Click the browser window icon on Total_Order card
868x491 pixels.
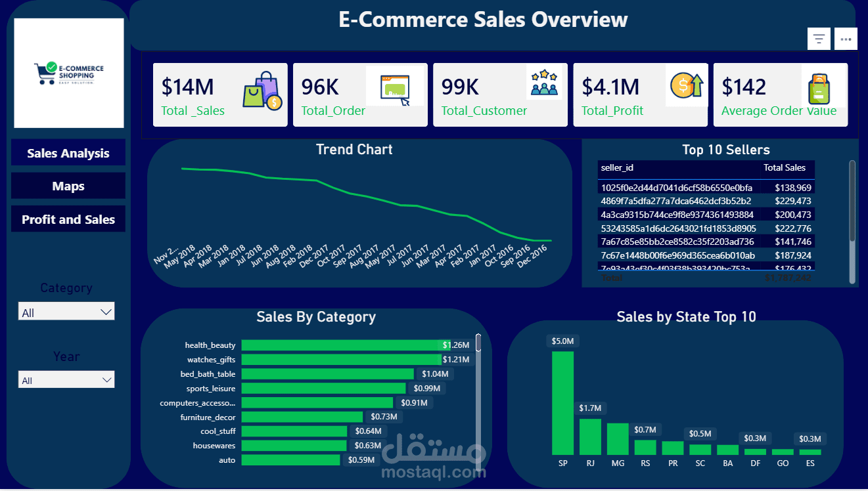[x=395, y=89]
